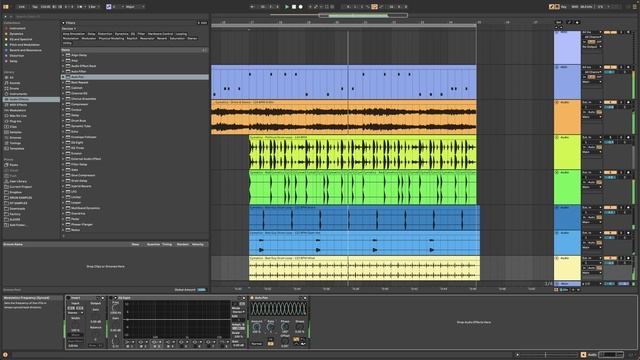Toggle the Auto Pan device activator
Viewport: 640px width, 360px height.
pyautogui.click(x=252, y=298)
